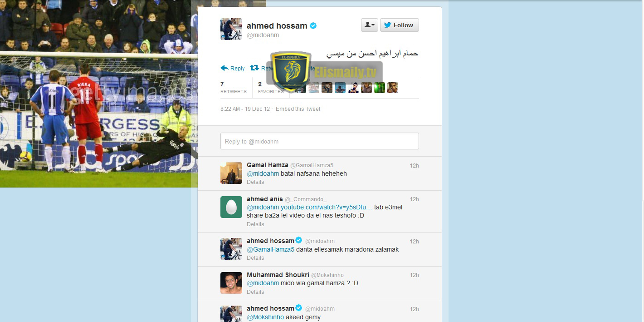Open ahmed hossam's profile picture in header
Image resolution: width=644 pixels, height=322 pixels.
click(231, 29)
